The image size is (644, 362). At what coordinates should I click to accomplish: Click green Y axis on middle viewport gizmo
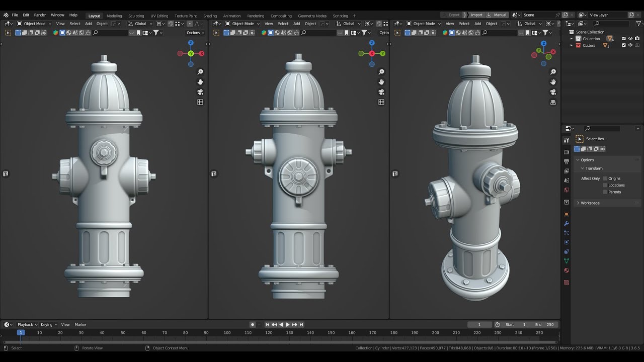pos(383,53)
